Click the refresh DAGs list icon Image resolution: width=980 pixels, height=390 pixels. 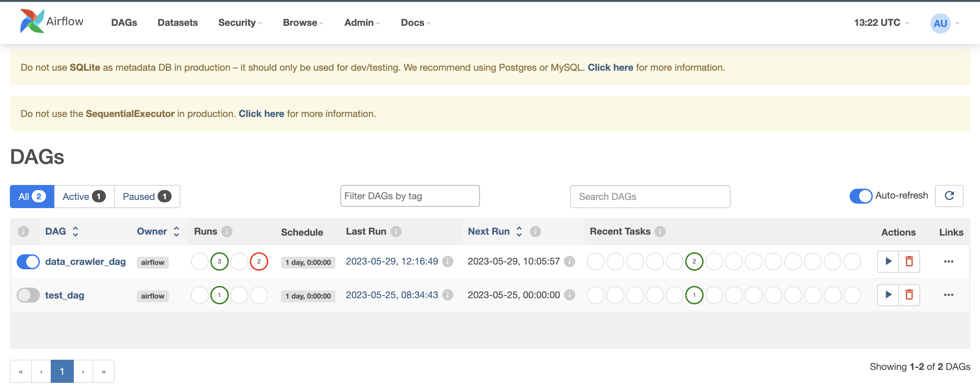point(949,196)
